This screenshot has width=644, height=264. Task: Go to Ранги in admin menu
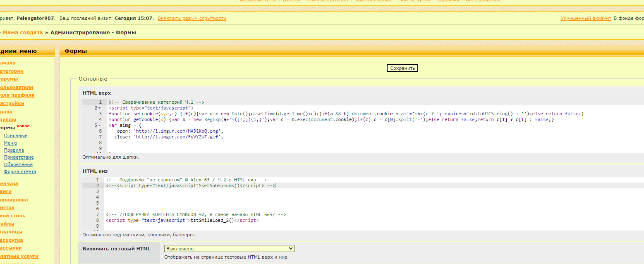click(6, 191)
